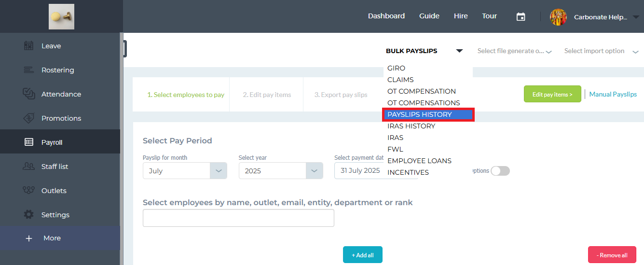Click the Staff list people icon
The height and width of the screenshot is (265, 644).
[x=29, y=167]
